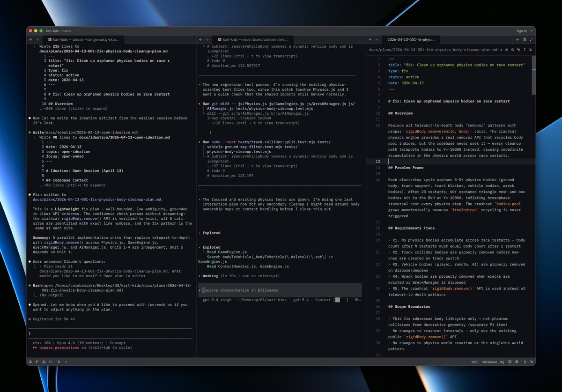Click line number 13 in the gutter

tap(377, 162)
